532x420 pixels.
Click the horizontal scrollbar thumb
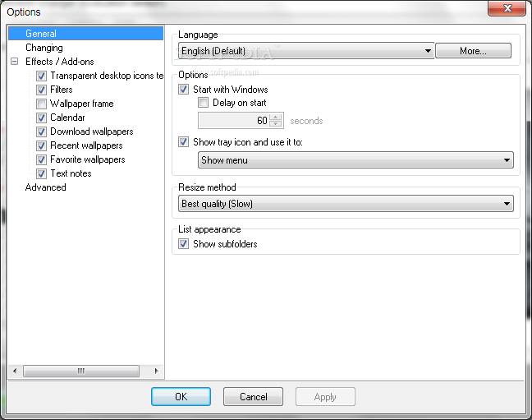point(81,371)
